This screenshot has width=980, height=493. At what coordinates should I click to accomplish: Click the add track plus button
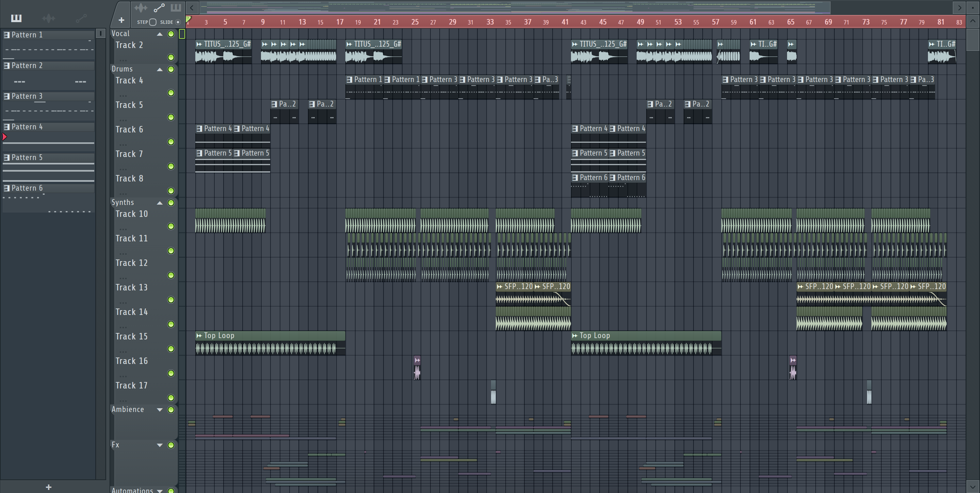coord(121,20)
